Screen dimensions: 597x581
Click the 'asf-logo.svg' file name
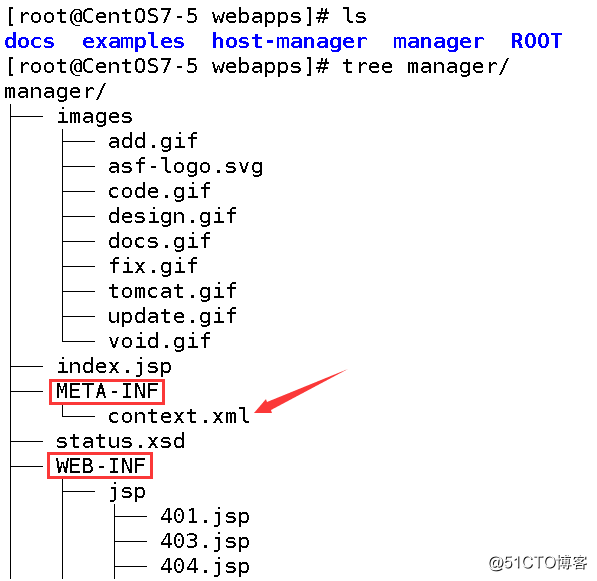(185, 167)
